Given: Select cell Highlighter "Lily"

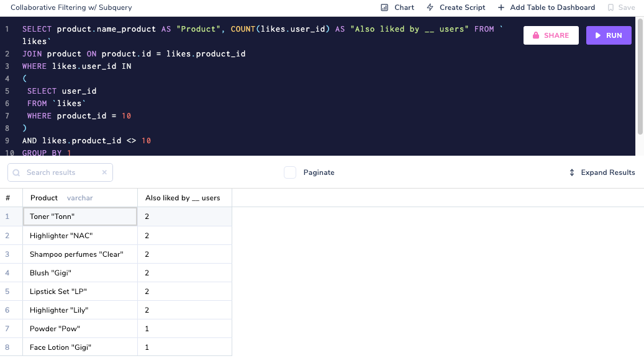Looking at the screenshot, I should (x=80, y=310).
